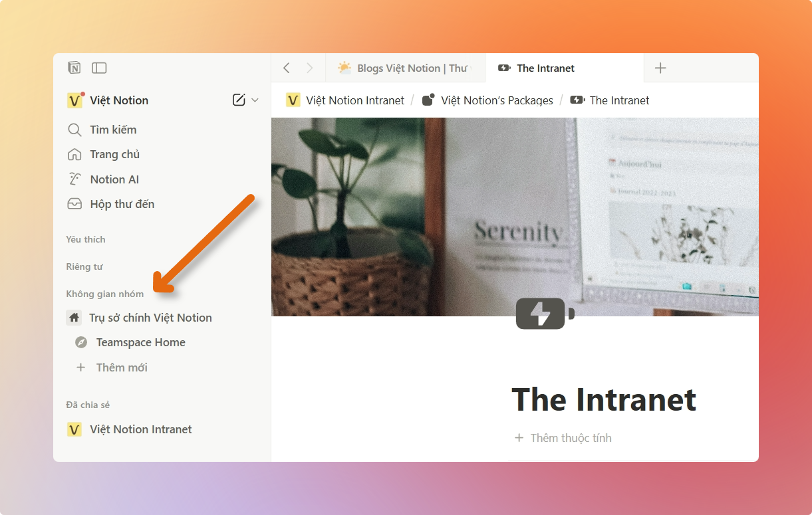
Task: Open a new tab with plus icon
Action: pos(660,68)
